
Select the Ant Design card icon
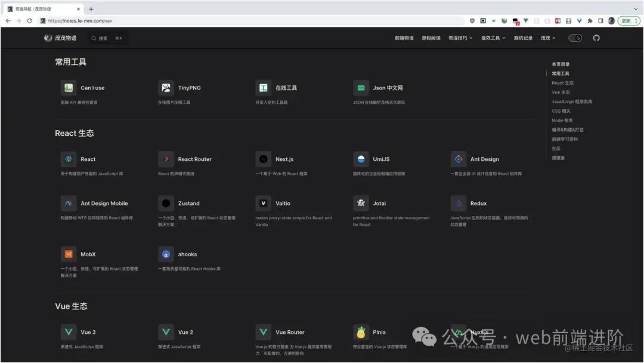459,159
